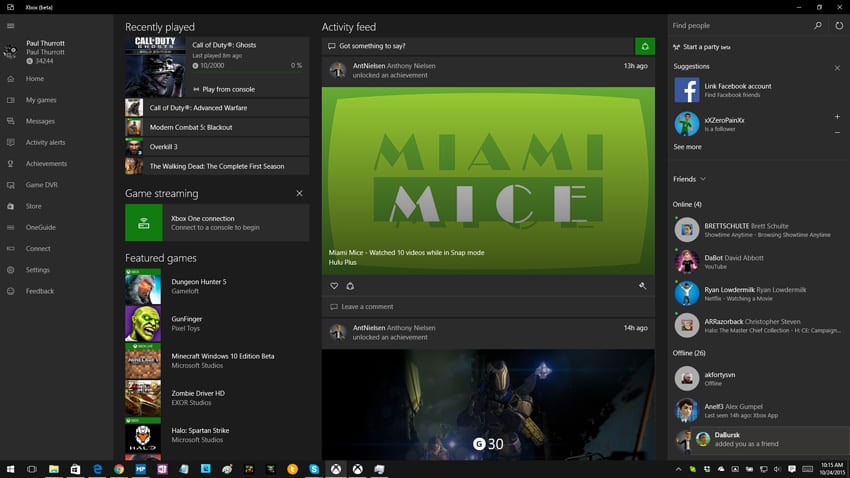Start a party beta

(702, 47)
